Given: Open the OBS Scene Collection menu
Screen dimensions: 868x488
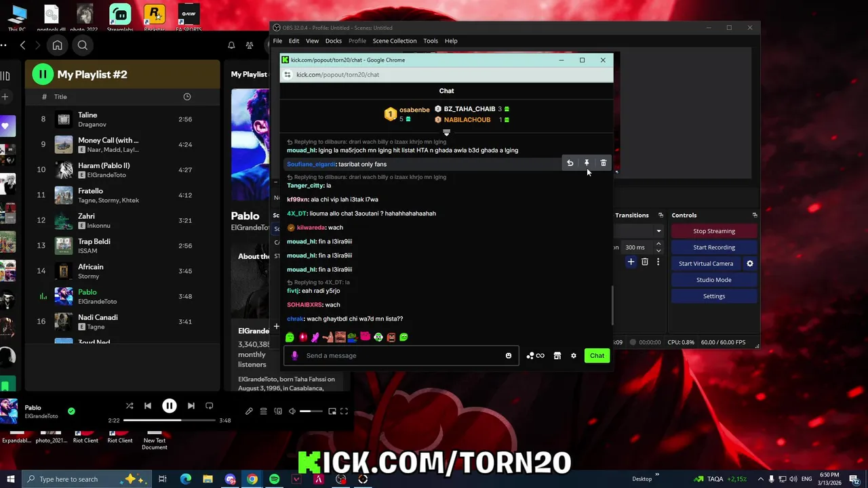Looking at the screenshot, I should click(395, 41).
